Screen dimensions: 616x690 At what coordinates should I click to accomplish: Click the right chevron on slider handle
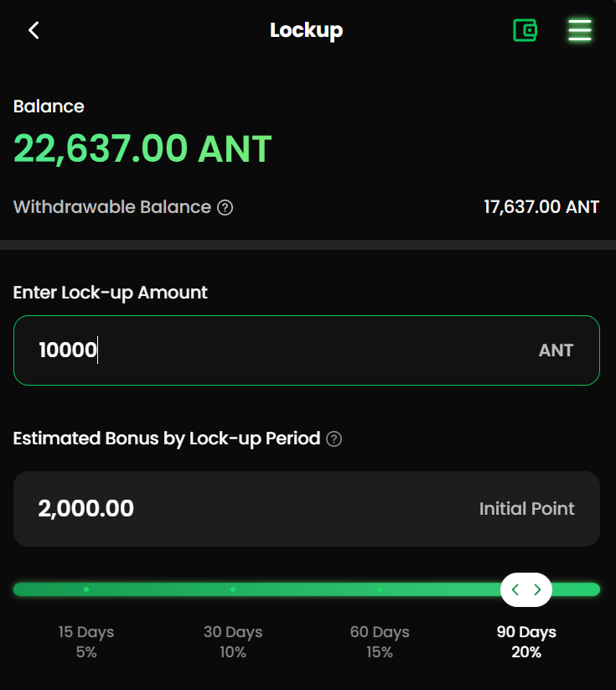pyautogui.click(x=537, y=589)
